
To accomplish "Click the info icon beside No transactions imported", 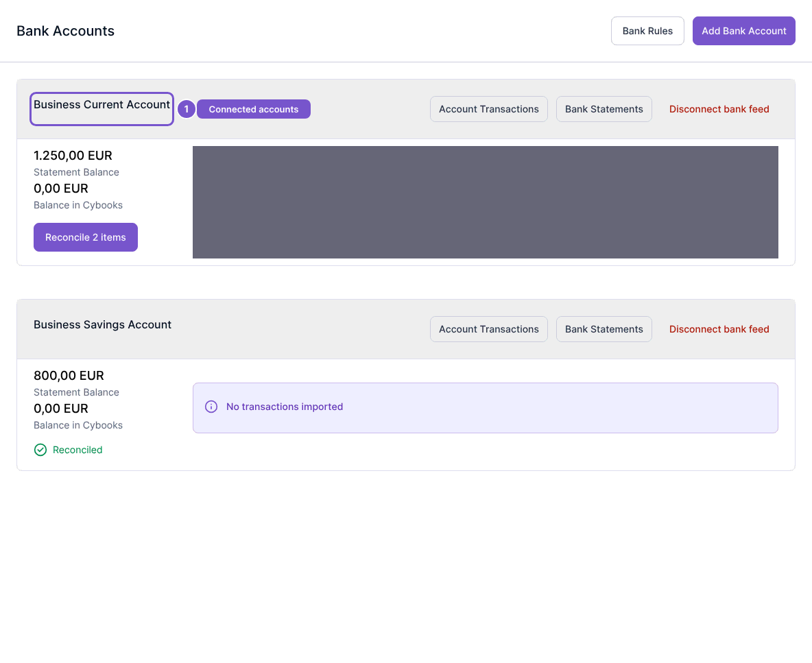I will (211, 407).
